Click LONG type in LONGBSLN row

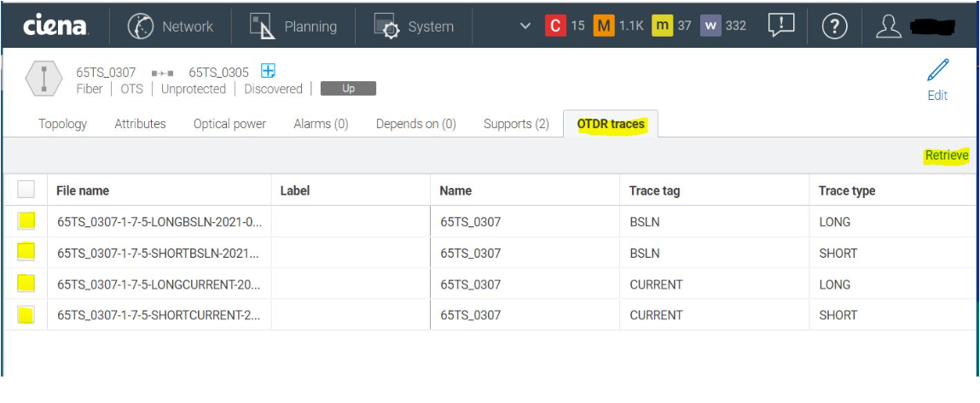[x=834, y=221]
